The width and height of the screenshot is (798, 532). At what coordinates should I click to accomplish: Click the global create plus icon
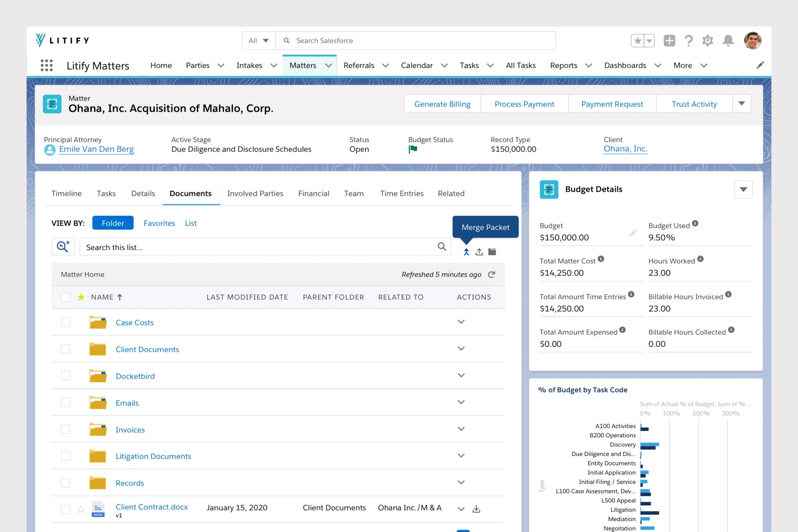click(669, 41)
